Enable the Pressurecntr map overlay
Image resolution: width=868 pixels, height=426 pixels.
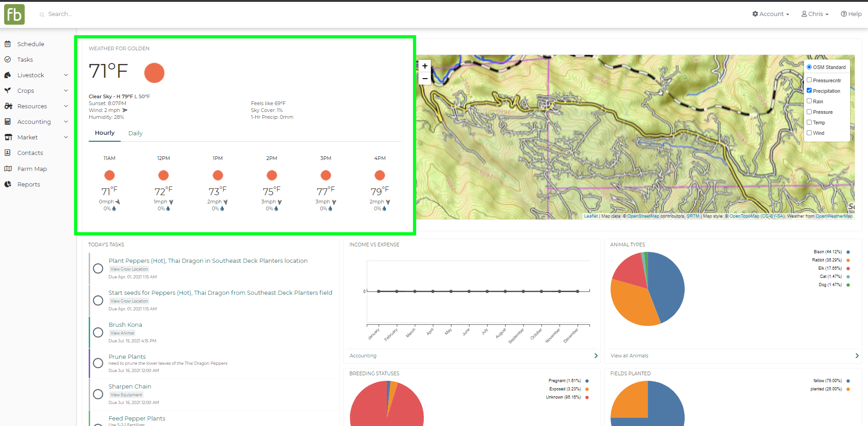[809, 80]
